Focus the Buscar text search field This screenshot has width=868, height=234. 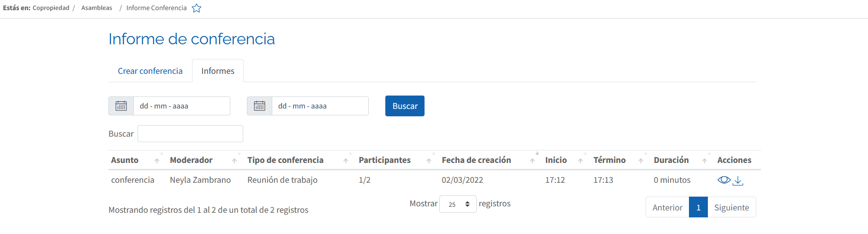(190, 134)
